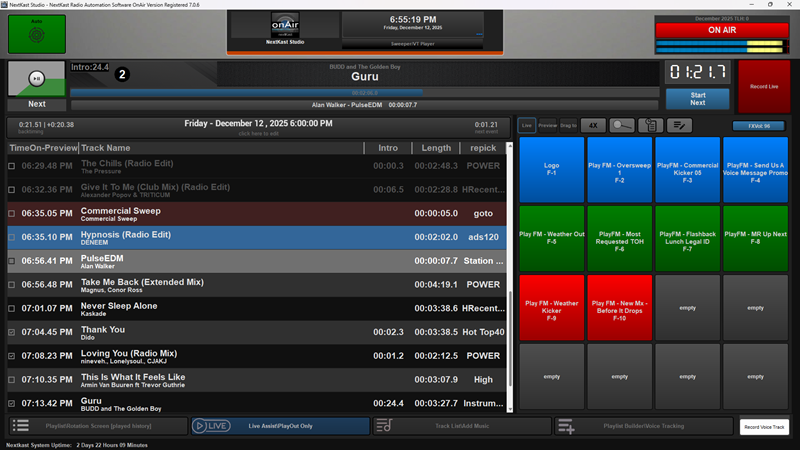The image size is (800, 450).
Task: Open Playlist Builder Voice Tracking panel
Action: 643,426
